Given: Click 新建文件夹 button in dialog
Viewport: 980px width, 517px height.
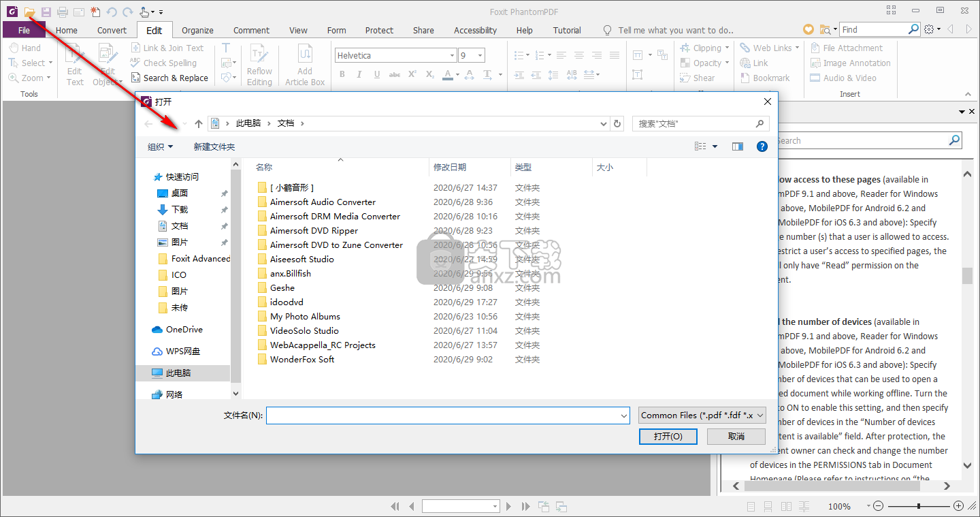Looking at the screenshot, I should [214, 146].
